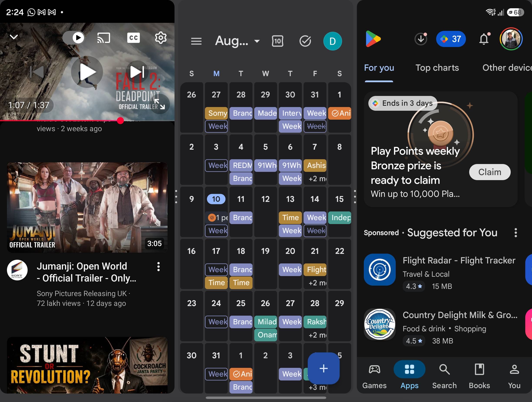Open the Ashis event on August 7
The width and height of the screenshot is (532, 402).
(x=315, y=165)
